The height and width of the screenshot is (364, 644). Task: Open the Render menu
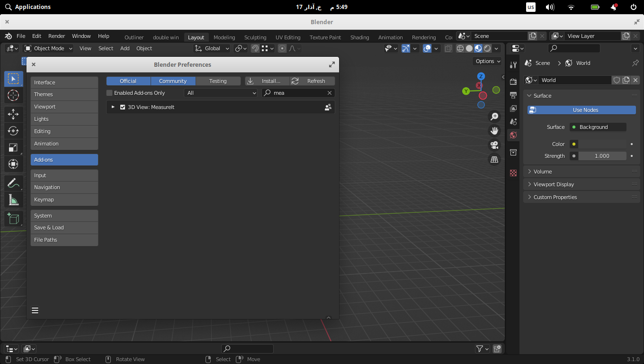tap(57, 36)
